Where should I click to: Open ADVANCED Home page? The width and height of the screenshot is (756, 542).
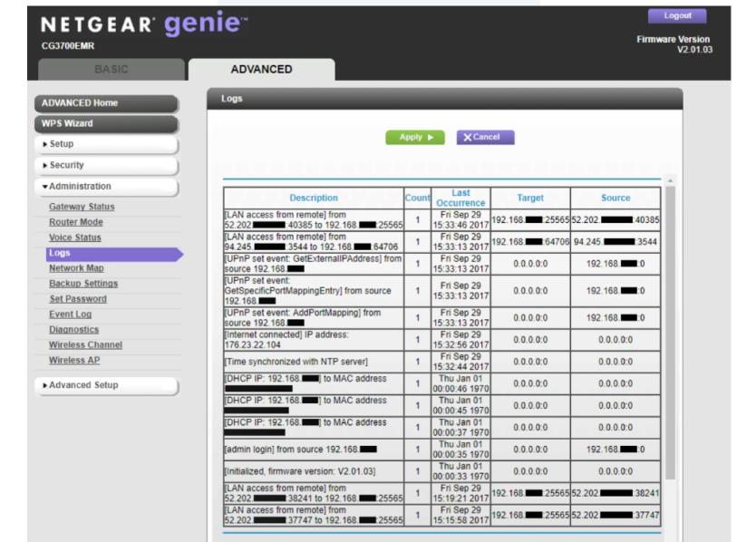pyautogui.click(x=106, y=103)
